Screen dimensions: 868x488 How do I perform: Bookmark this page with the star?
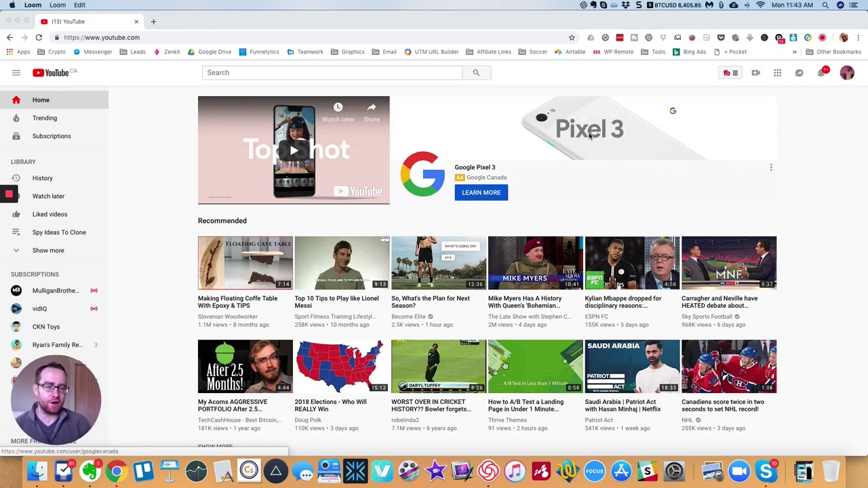tap(572, 37)
